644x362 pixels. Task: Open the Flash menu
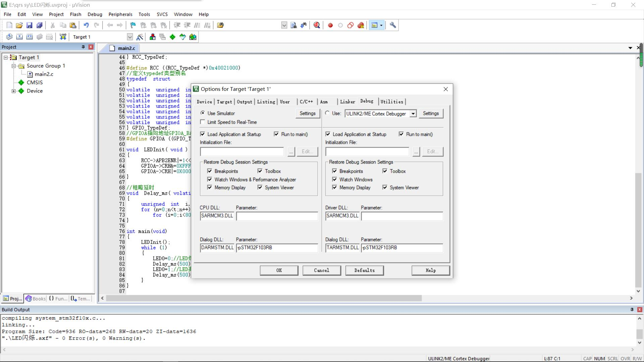coord(75,14)
